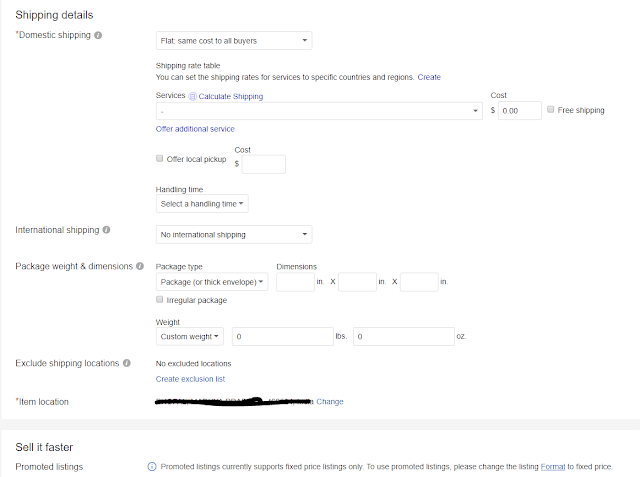Check the Offer local pickup box
Screen dimensions: 640x477
(x=160, y=159)
